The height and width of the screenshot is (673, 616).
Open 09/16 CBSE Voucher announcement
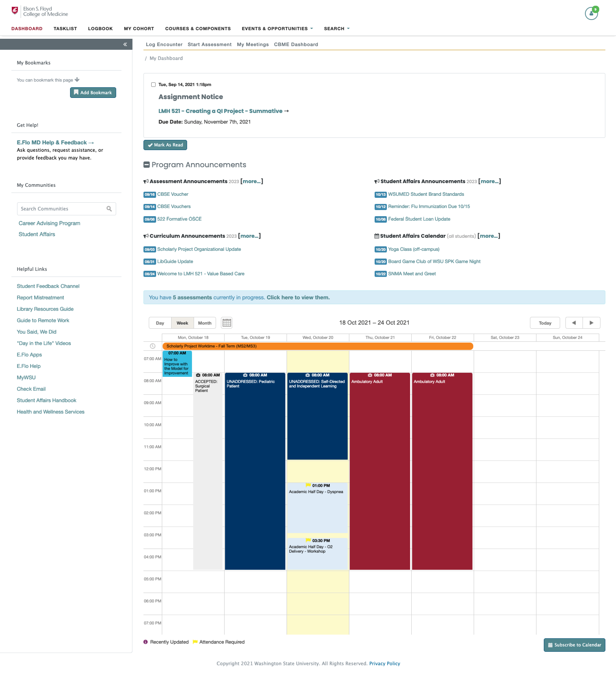173,194
